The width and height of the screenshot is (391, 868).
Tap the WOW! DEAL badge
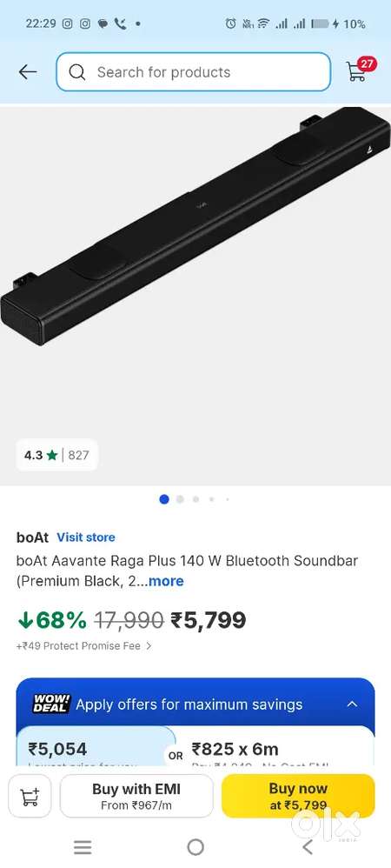[x=51, y=704]
